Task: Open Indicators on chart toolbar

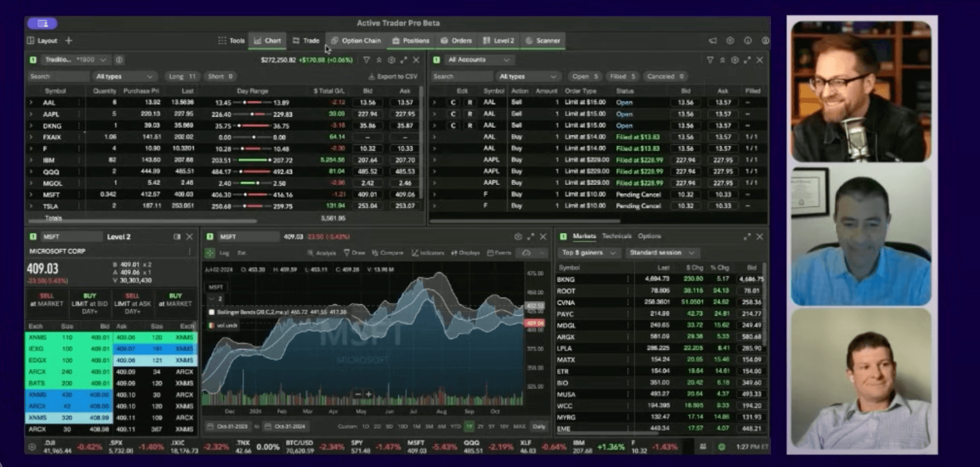Action: pos(428,253)
